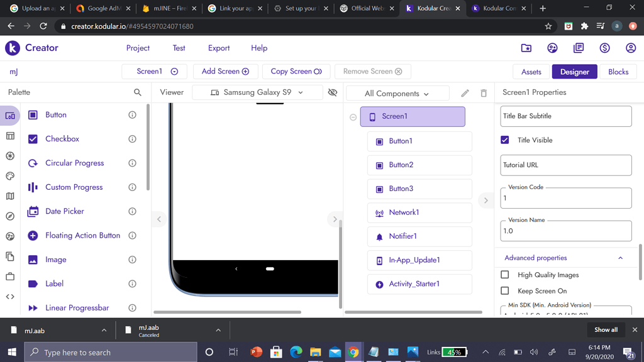
Task: Show info for Floating Action Button
Action: click(x=132, y=236)
